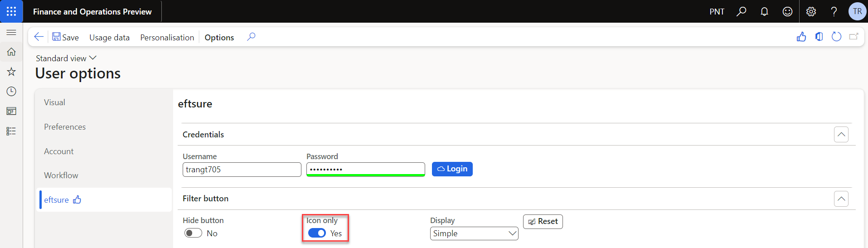The width and height of the screenshot is (868, 248).
Task: Collapse the Filter button section
Action: [841, 199]
